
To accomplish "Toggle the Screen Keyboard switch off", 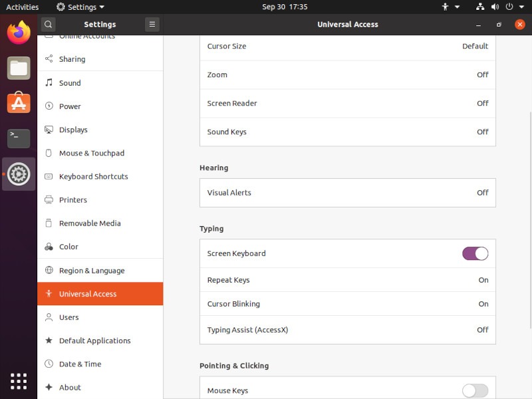I will (474, 253).
